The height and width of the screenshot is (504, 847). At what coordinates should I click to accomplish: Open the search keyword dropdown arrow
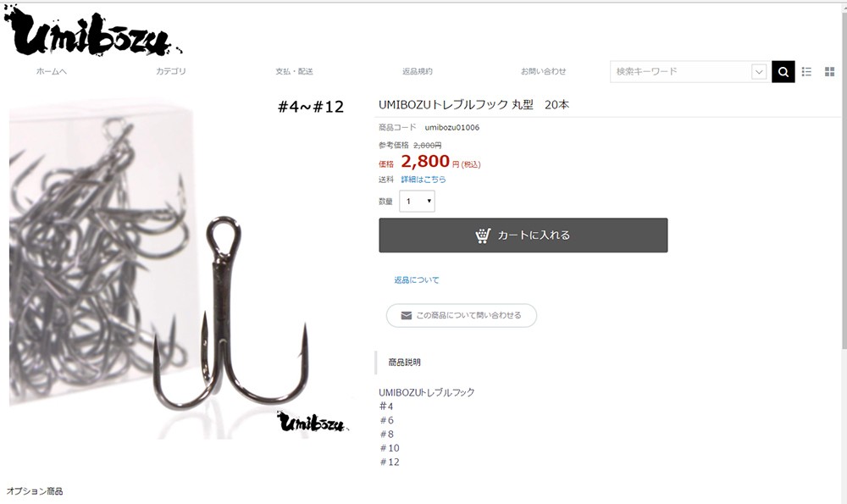click(759, 71)
